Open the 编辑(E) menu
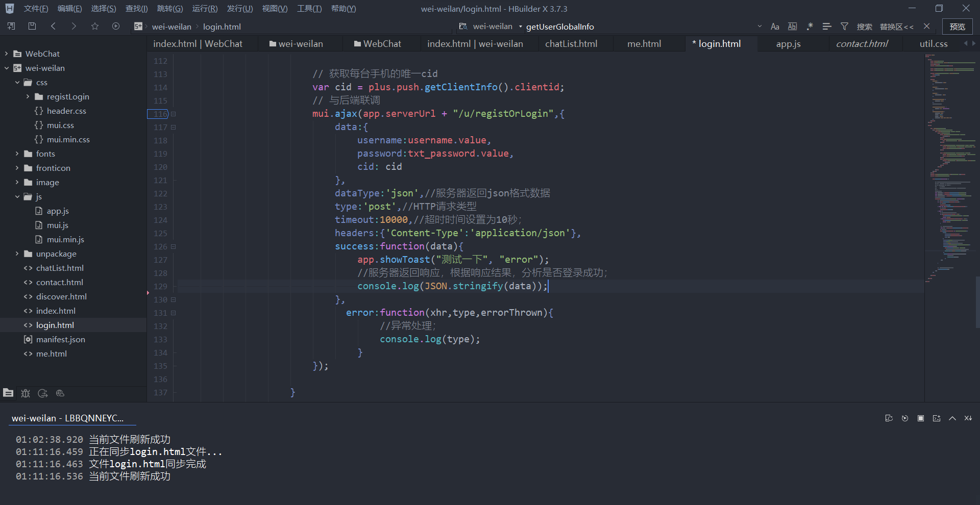Viewport: 980px width, 505px height. coord(69,9)
